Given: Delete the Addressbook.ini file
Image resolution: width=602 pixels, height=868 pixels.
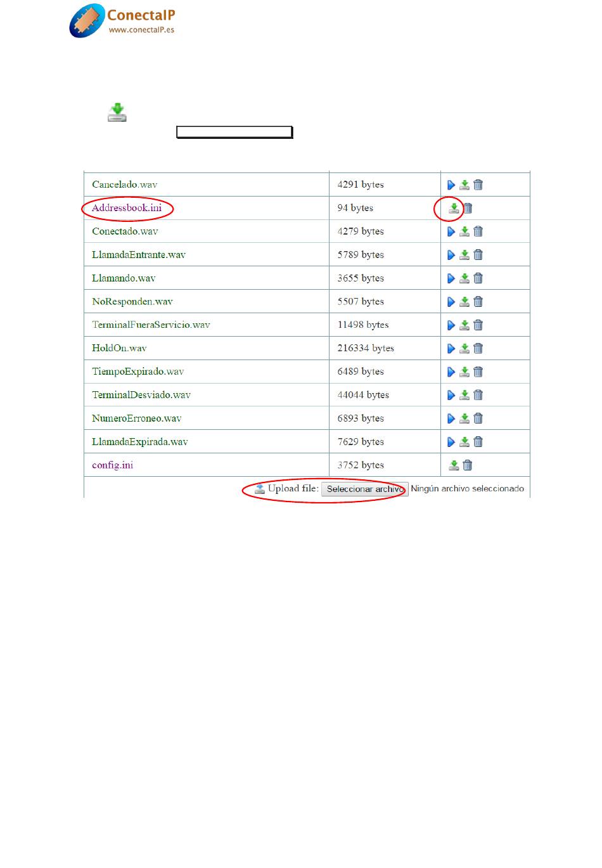Looking at the screenshot, I should coord(468,208).
